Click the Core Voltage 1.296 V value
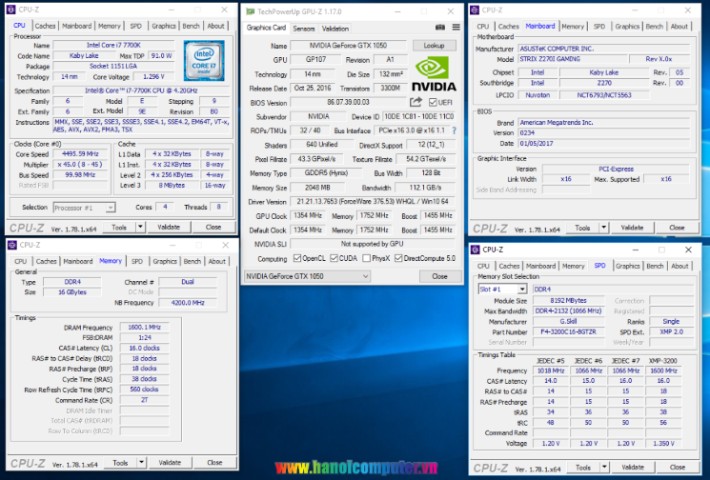Screen dimensions: 710x480 click(x=154, y=77)
